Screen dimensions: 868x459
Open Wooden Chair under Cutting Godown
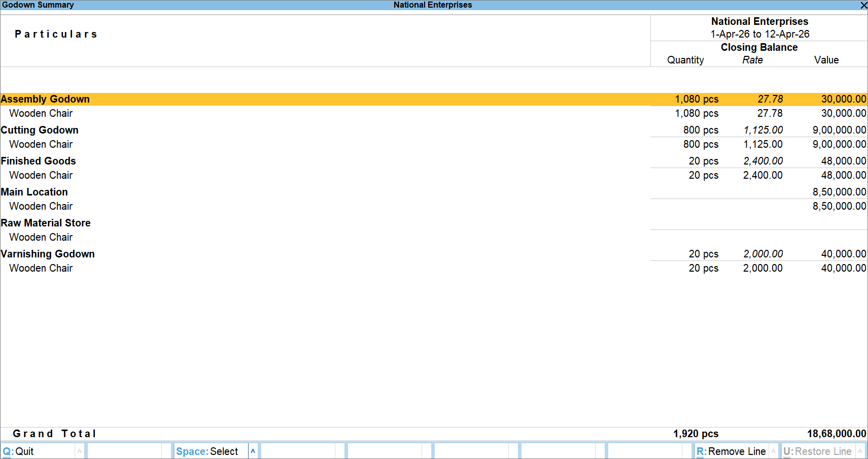41,144
